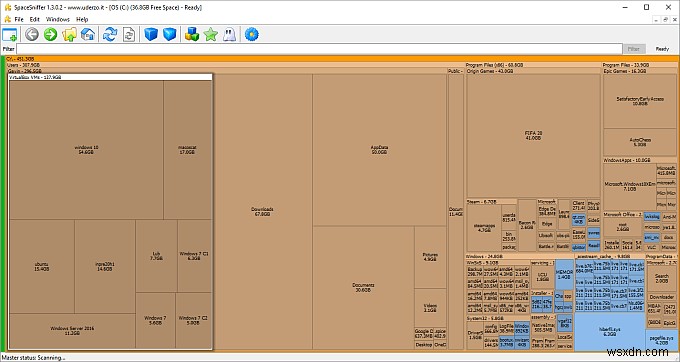Select the Microsoft.Windows 7.1GB block
Image resolution: width=680 pixels, height=362 pixels.
[629, 186]
